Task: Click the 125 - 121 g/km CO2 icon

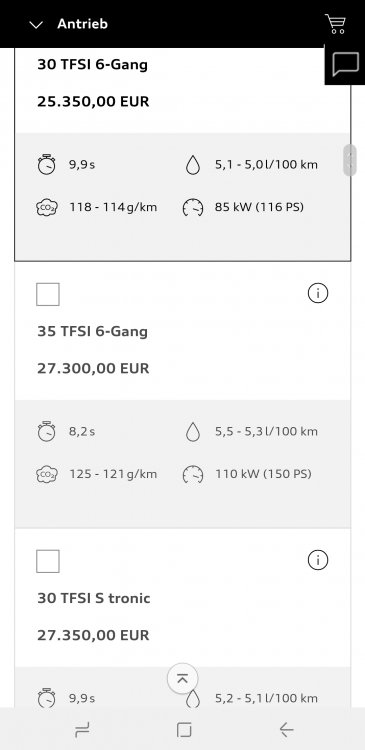Action: tap(46, 474)
